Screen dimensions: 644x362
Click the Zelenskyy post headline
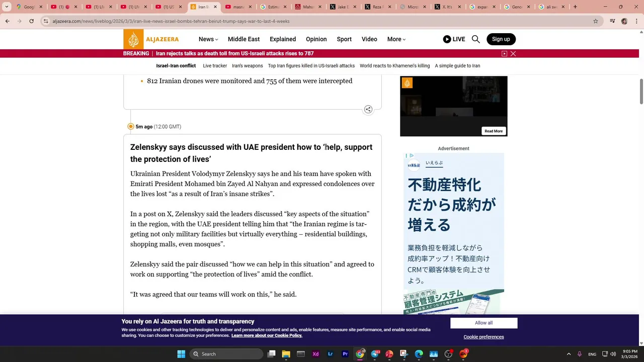click(251, 153)
